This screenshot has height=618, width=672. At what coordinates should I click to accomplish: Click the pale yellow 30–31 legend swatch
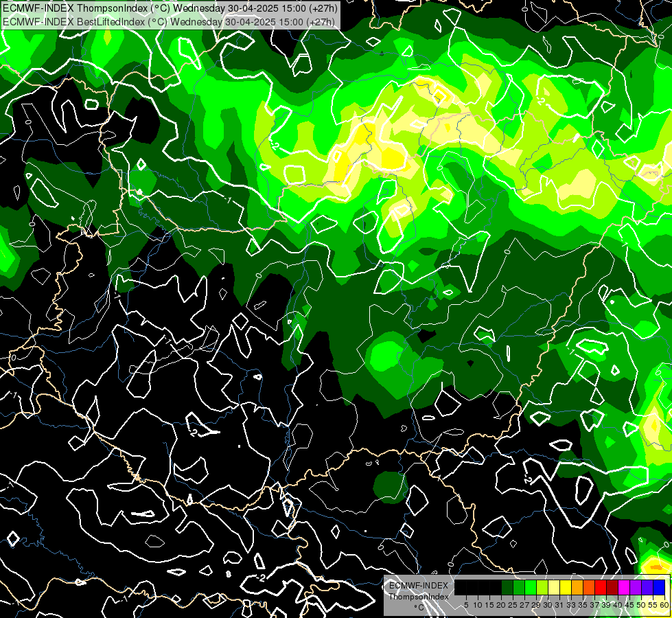[x=554, y=588]
